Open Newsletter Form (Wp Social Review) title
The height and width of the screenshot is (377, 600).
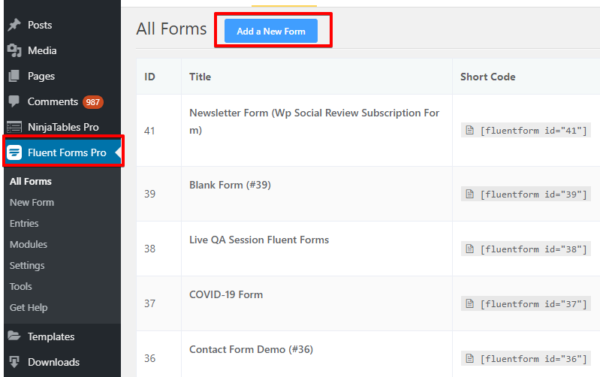click(x=314, y=121)
